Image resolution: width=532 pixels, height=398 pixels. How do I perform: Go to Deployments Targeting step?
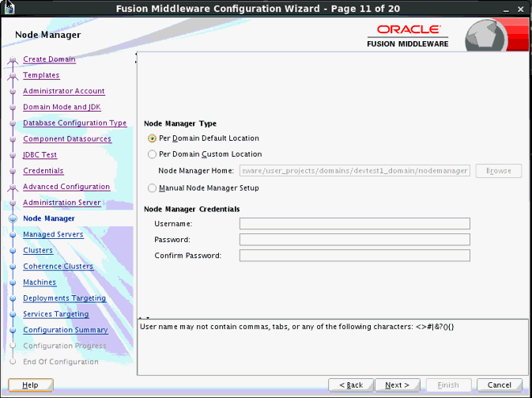[65, 298]
